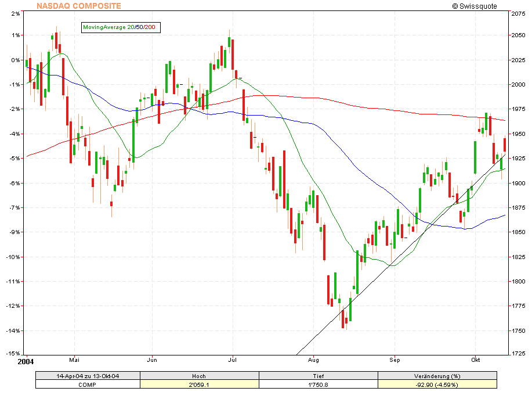
Task: Select the 1775 price axis value
Action: [x=518, y=306]
